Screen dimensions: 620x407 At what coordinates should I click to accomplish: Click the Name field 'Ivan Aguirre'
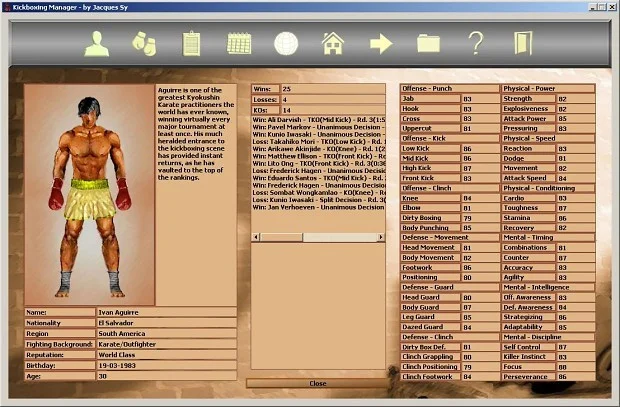coord(166,312)
